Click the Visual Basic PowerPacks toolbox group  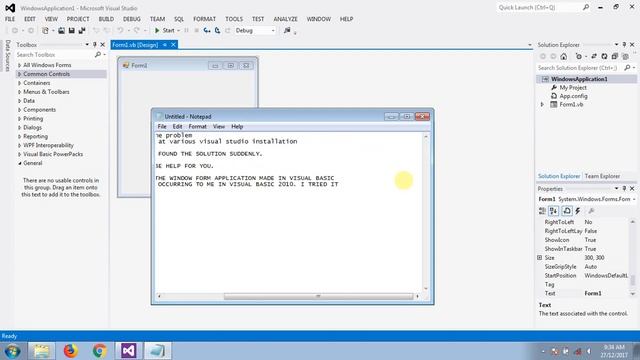click(x=53, y=154)
